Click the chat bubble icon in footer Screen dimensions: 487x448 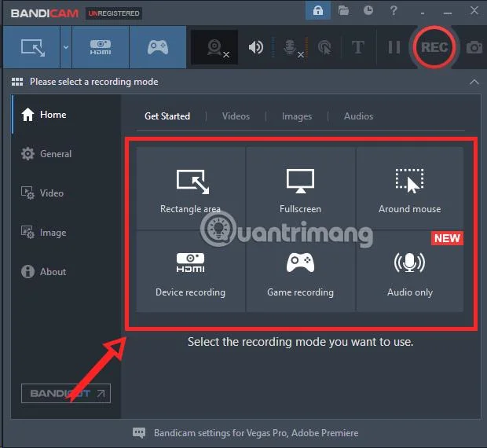coord(139,433)
